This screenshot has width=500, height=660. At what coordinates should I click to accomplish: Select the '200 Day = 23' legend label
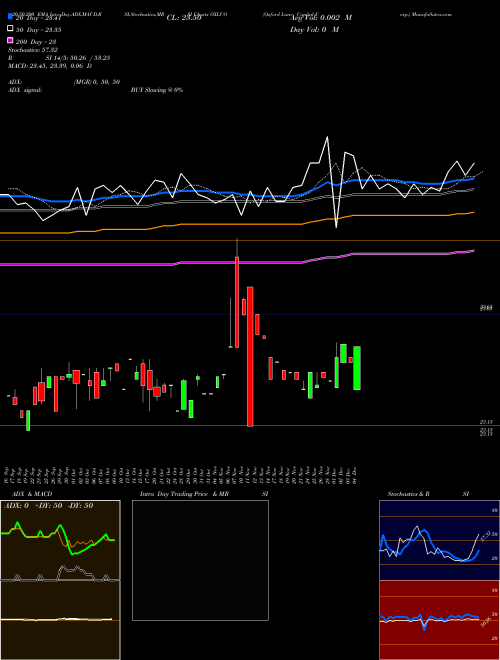click(36, 42)
